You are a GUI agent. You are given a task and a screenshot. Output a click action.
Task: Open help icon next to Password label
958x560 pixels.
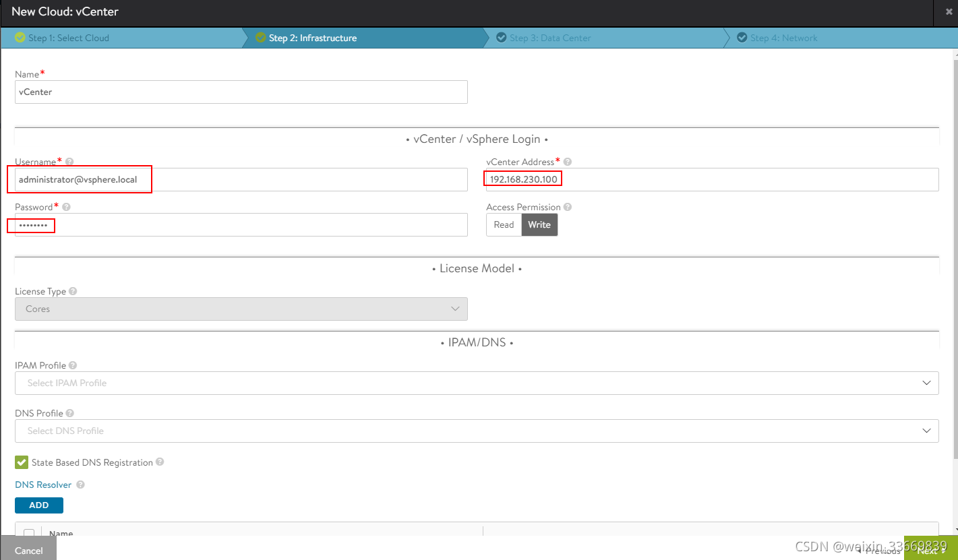click(x=67, y=207)
